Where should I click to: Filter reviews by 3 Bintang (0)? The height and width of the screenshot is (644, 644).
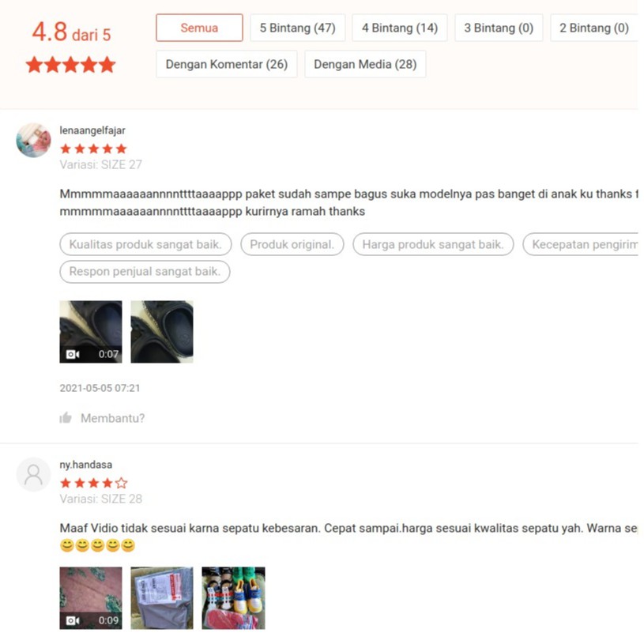[499, 28]
